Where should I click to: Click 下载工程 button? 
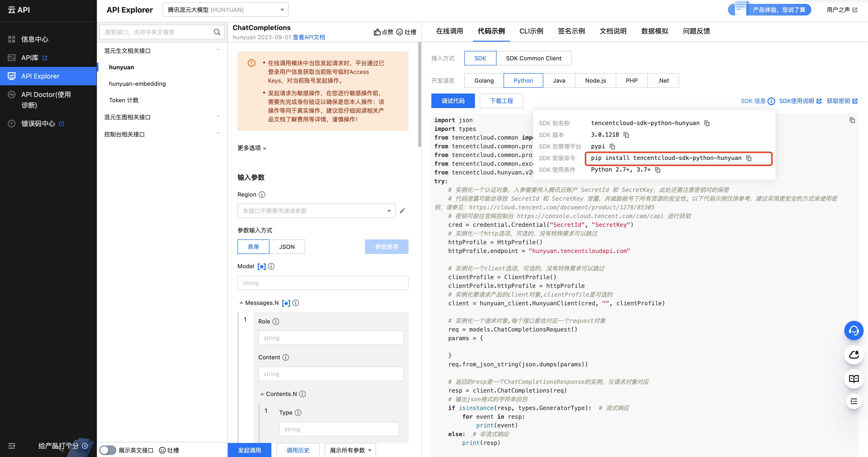(x=501, y=101)
